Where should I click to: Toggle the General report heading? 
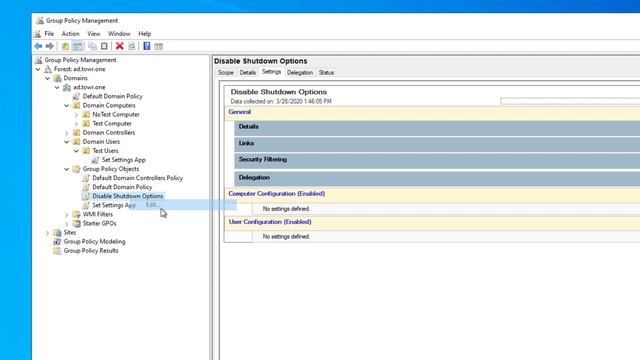pyautogui.click(x=432, y=113)
